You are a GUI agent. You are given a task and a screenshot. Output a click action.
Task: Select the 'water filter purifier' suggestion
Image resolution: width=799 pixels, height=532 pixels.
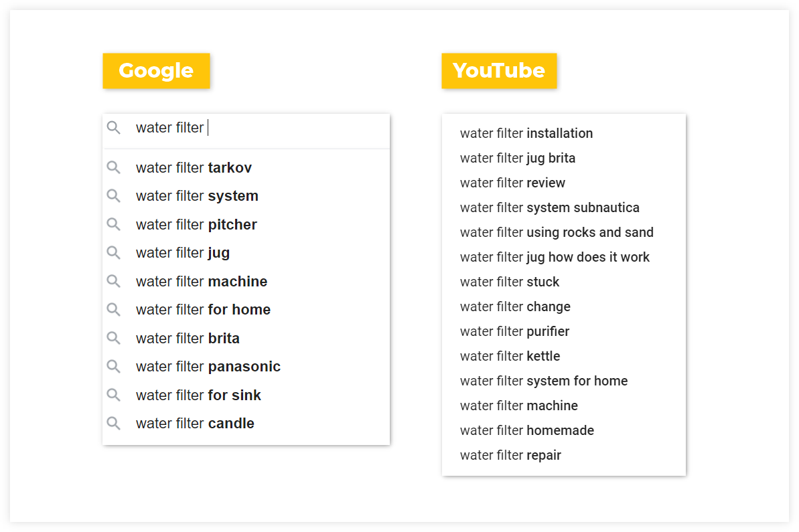pyautogui.click(x=514, y=331)
